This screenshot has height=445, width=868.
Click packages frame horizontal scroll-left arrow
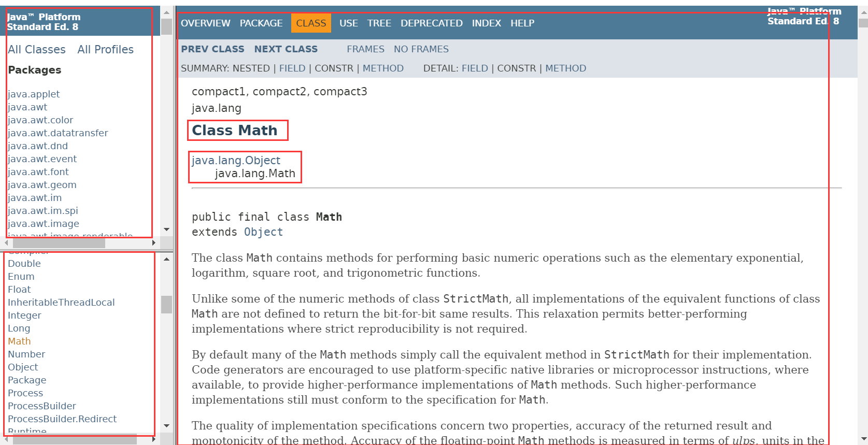point(6,242)
